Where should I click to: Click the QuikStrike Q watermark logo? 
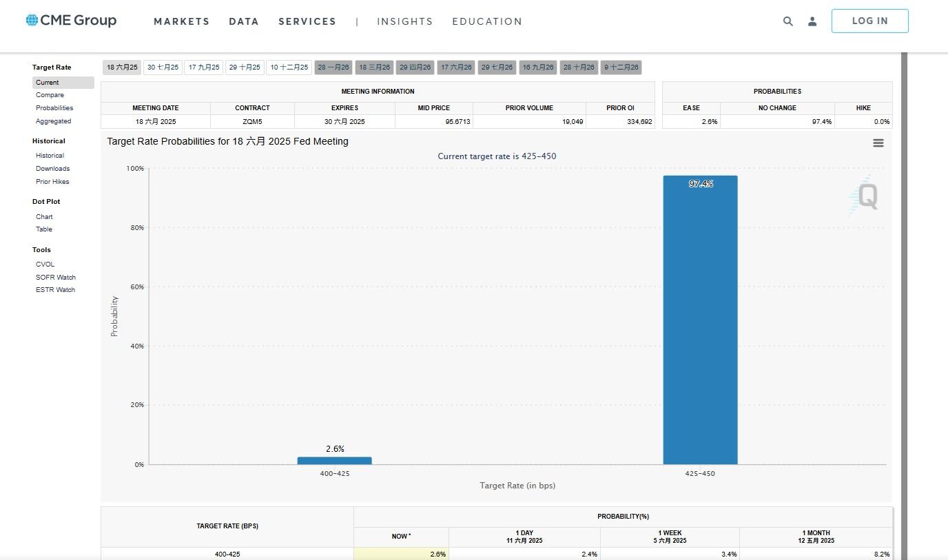[x=864, y=196]
